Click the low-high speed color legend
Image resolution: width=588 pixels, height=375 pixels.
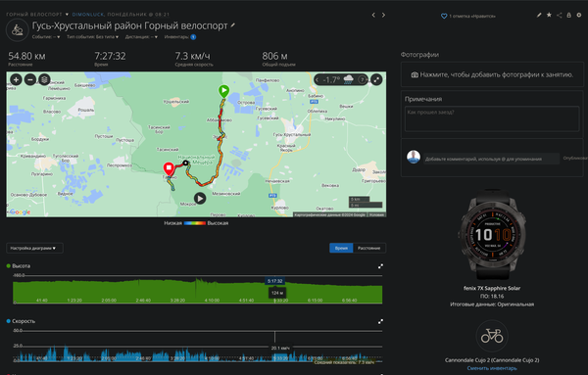click(195, 223)
